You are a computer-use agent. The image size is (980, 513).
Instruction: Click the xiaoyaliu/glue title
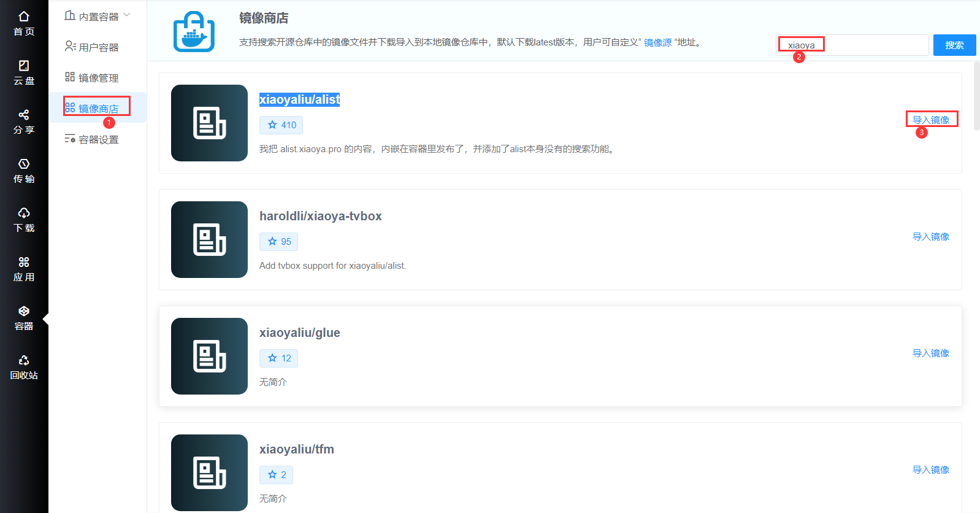point(300,333)
